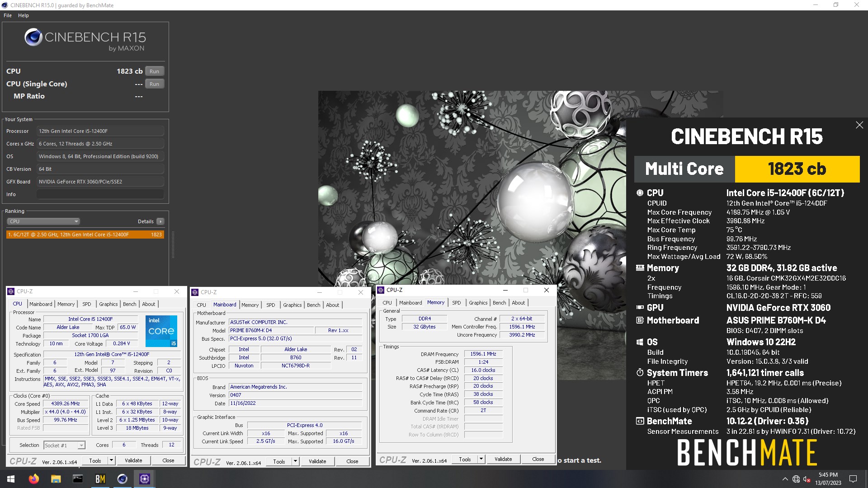
Task: Click the network globe tray icon
Action: (x=796, y=479)
